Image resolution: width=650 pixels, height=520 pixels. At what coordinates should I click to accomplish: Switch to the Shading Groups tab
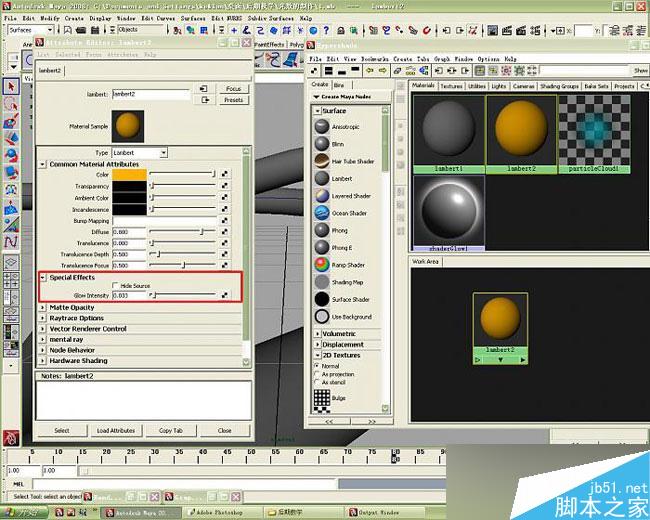click(559, 86)
